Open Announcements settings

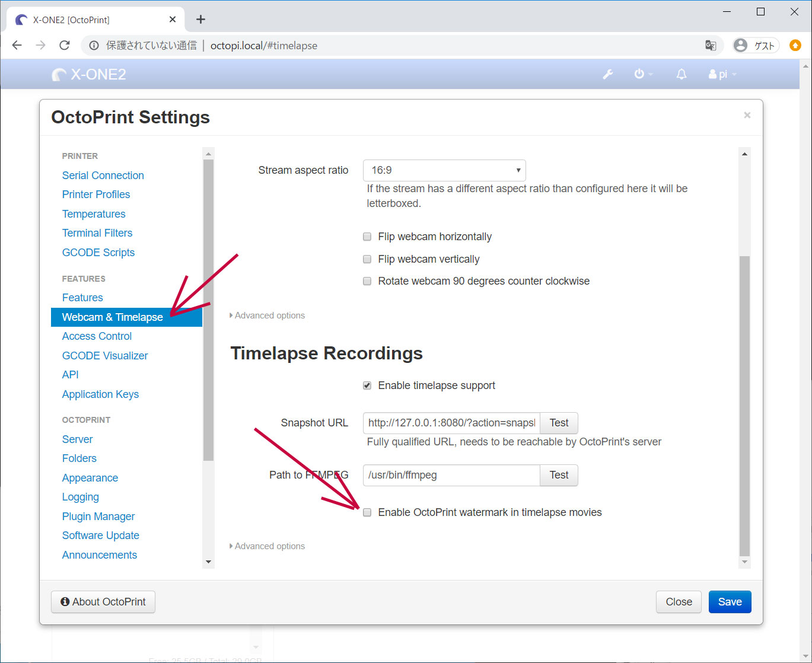[99, 555]
